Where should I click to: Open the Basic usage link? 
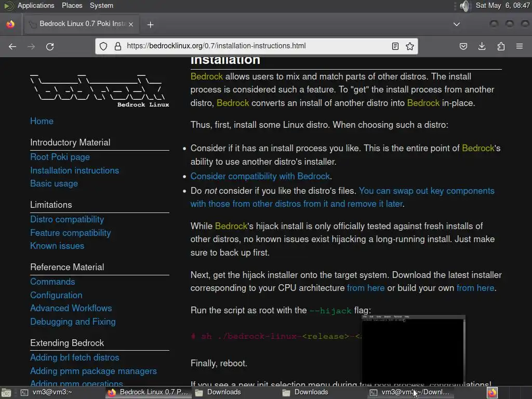coord(54,183)
